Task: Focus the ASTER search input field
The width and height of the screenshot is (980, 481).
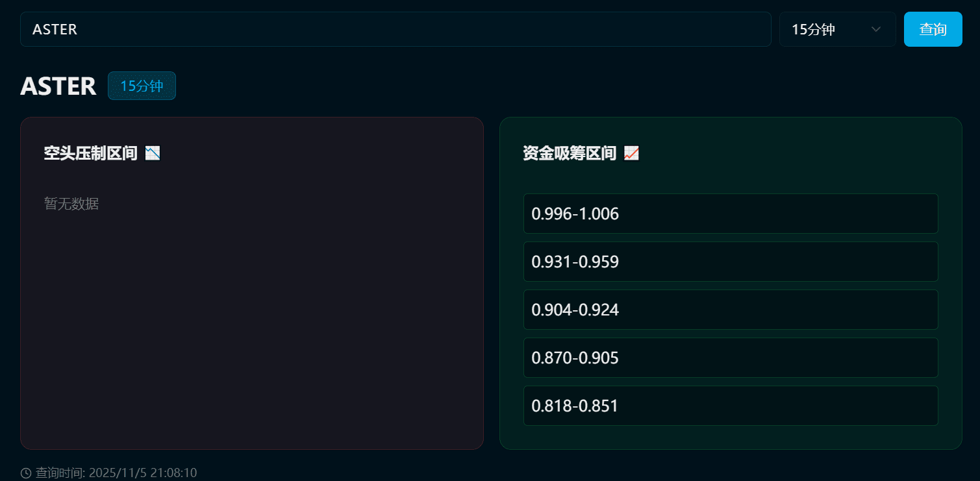Action: click(x=396, y=29)
